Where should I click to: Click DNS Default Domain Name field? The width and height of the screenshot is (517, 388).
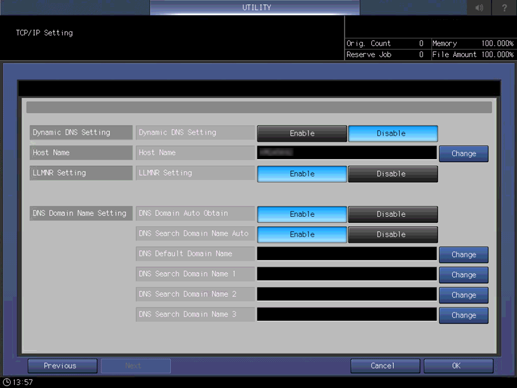(347, 254)
